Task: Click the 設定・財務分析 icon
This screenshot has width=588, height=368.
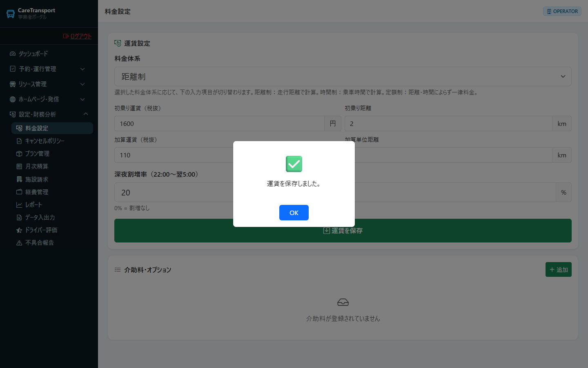Action: 13,114
